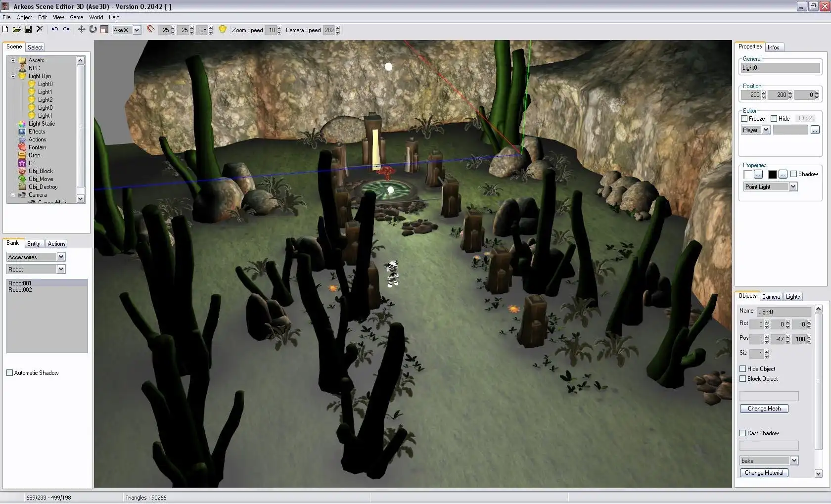Redo the last undone action
831x504 pixels.
click(x=66, y=30)
